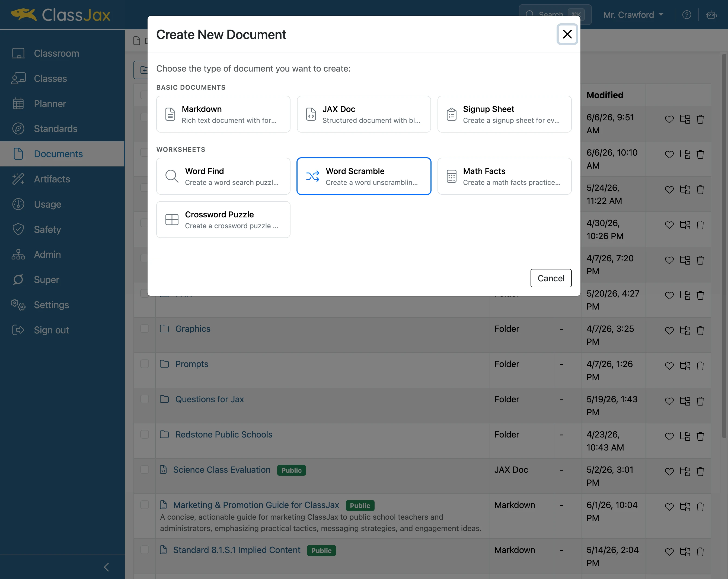This screenshot has width=728, height=579.
Task: Favorite the Prompts folder
Action: (669, 366)
